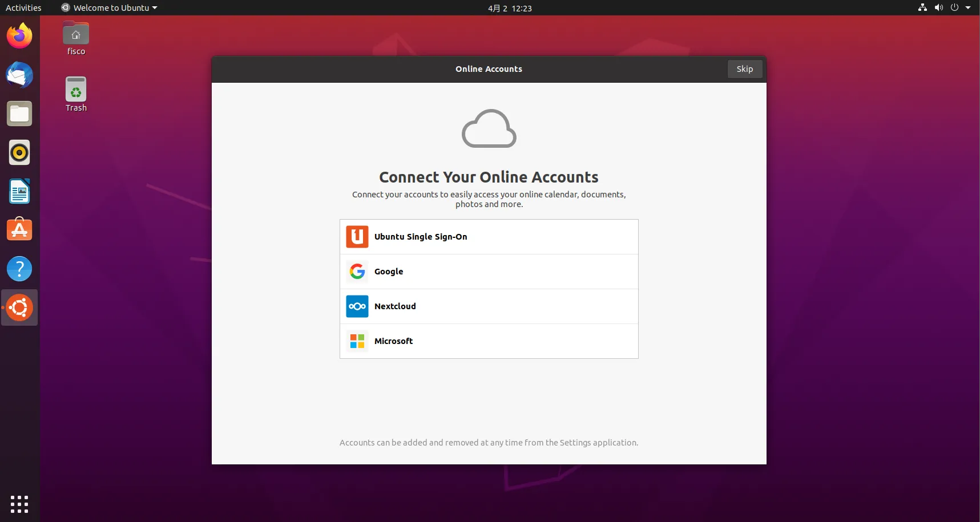
Task: Click the cloud icon in dialog
Action: point(489,128)
